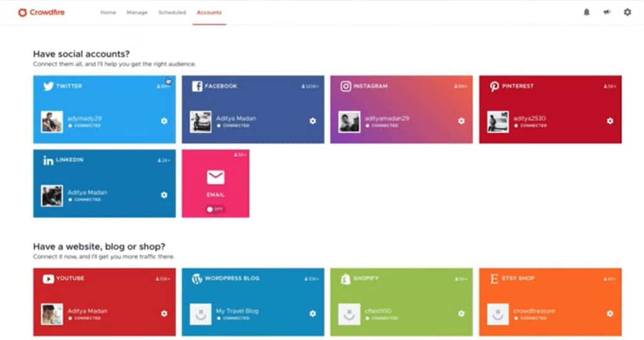Open WordPress Blog settings gear
This screenshot has height=340, width=644.
[313, 314]
